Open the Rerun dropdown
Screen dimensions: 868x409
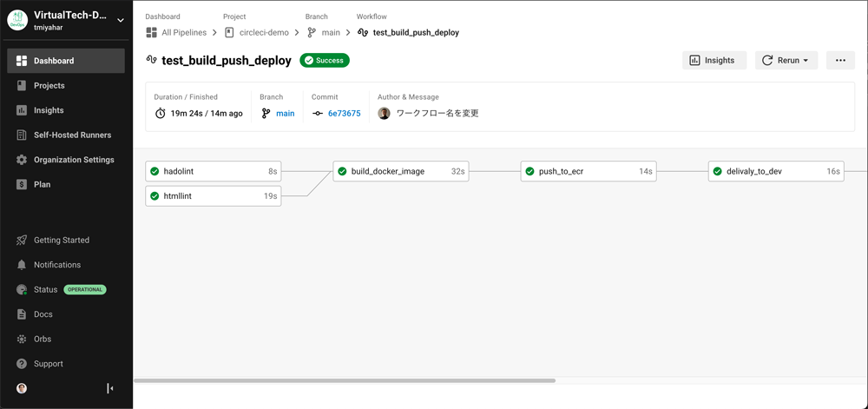(x=786, y=60)
